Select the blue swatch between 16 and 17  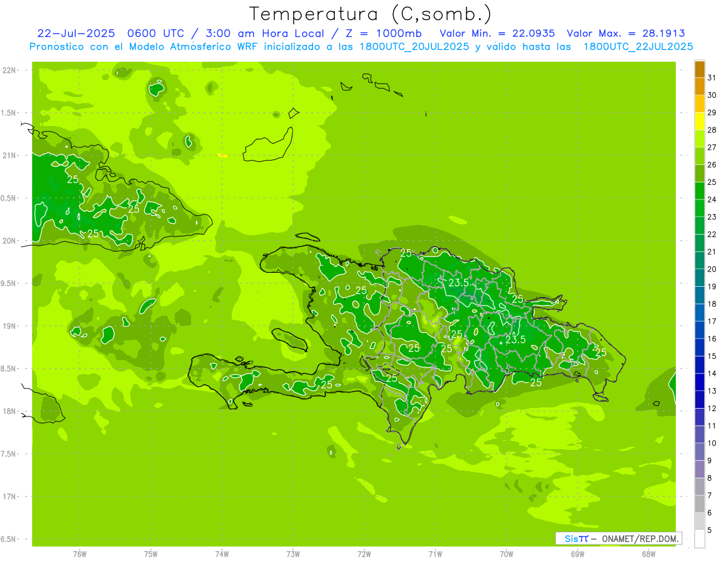pyautogui.click(x=699, y=330)
